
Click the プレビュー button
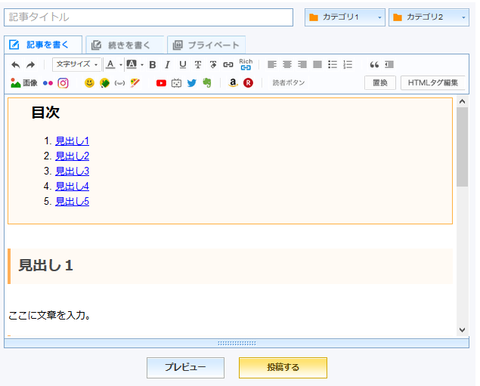click(x=185, y=367)
